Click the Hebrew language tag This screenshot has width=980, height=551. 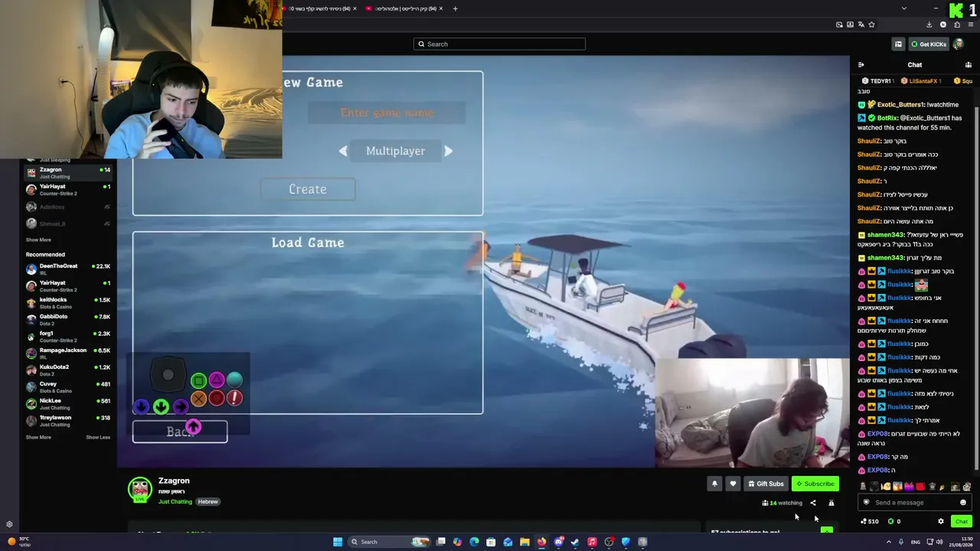208,502
